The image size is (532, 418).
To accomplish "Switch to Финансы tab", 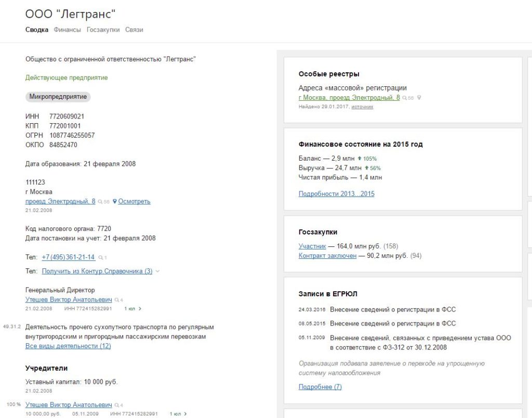I will tap(67, 30).
